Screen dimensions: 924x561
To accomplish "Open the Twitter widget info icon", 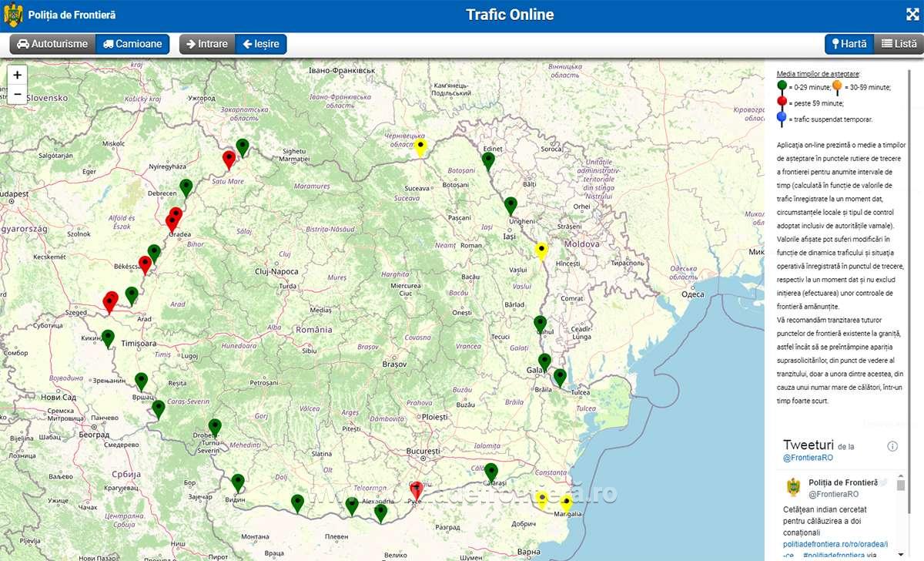I will 892,446.
